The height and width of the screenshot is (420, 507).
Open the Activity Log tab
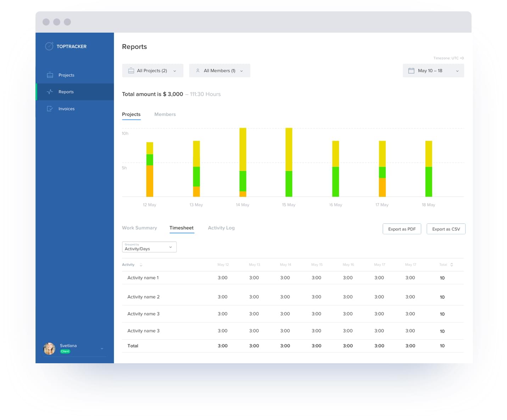click(x=221, y=228)
